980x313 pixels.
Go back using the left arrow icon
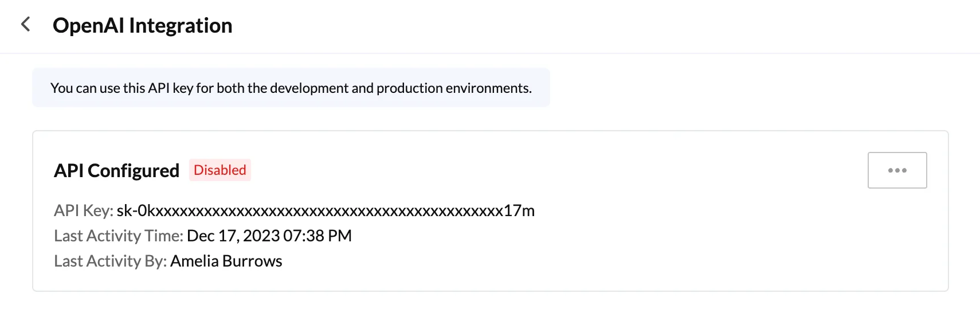(x=25, y=25)
